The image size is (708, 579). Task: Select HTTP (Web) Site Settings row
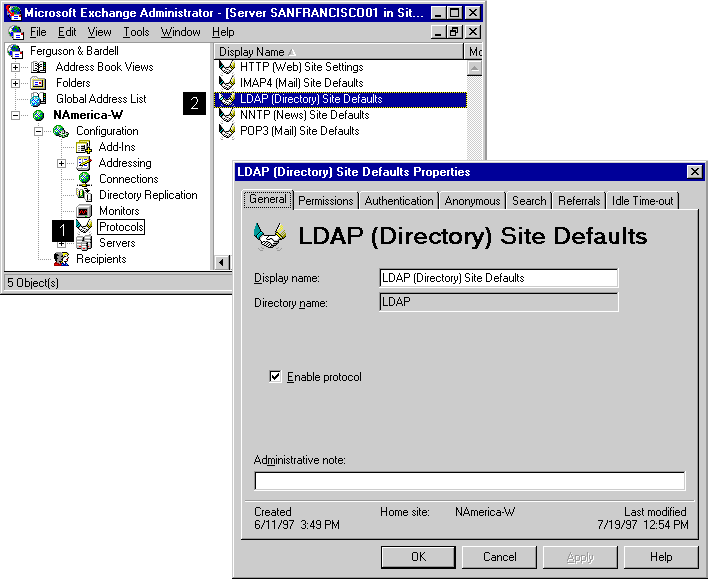pyautogui.click(x=302, y=67)
